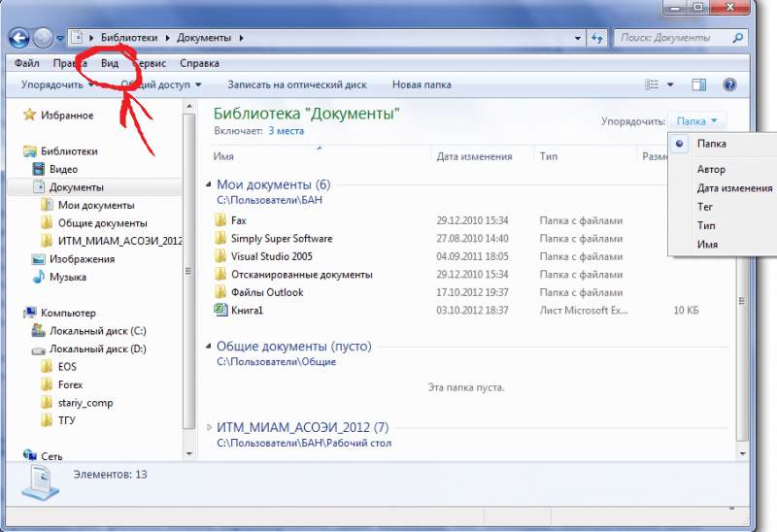Open the Упорядочить toolbar dropdown
This screenshot has width=777, height=532.
56,85
